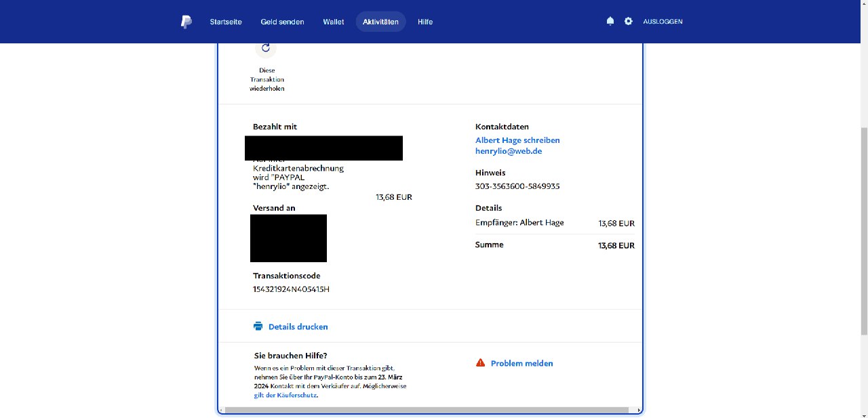Click the Albert Hage schreiben link
868x418 pixels.
tap(517, 140)
